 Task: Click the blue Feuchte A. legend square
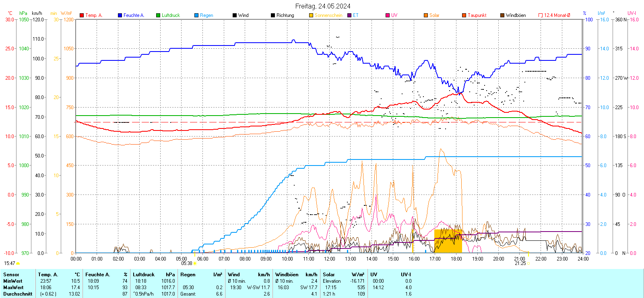(x=120, y=15)
